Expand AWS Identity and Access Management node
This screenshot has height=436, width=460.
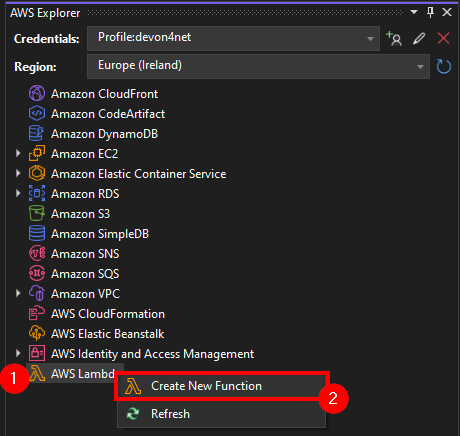click(x=18, y=353)
